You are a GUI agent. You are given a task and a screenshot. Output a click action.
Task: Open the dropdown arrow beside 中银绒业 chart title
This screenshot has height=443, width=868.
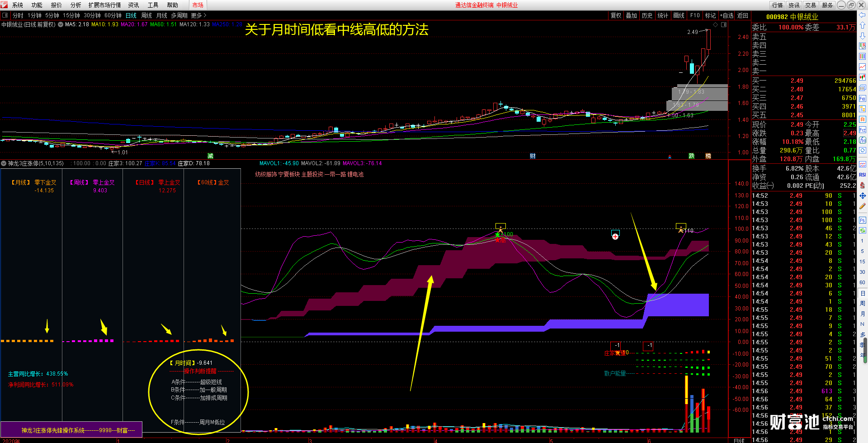[x=61, y=24]
